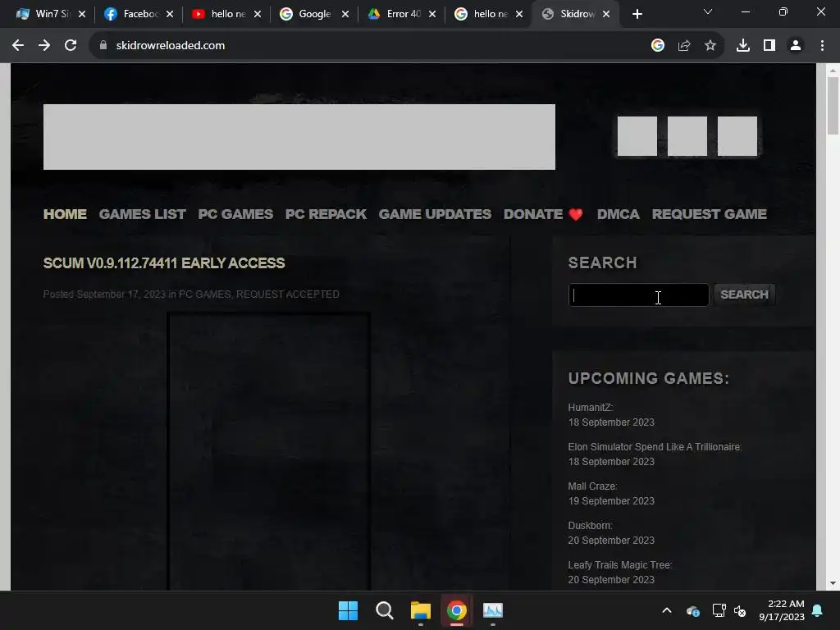The image size is (840, 630).
Task: Follow the REQUEST ACCEPTED category link
Action: click(x=288, y=294)
